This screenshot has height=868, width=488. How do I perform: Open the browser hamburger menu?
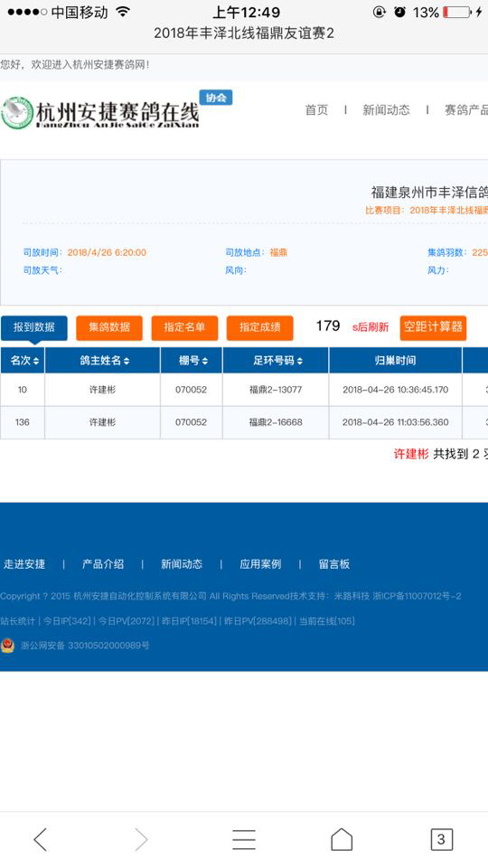click(243, 839)
